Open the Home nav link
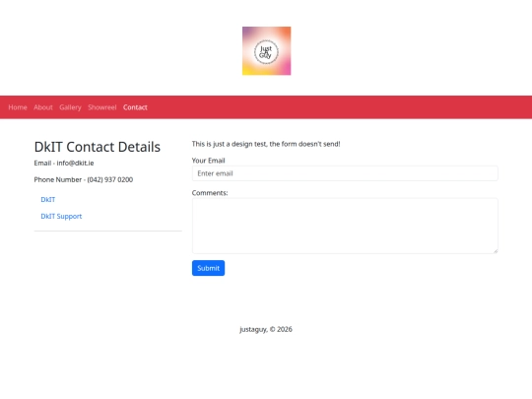532x399 pixels. coord(18,107)
